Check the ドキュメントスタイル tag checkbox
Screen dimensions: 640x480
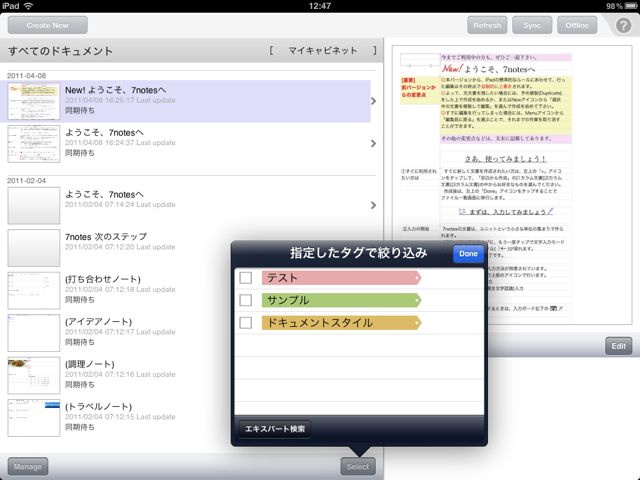245,322
